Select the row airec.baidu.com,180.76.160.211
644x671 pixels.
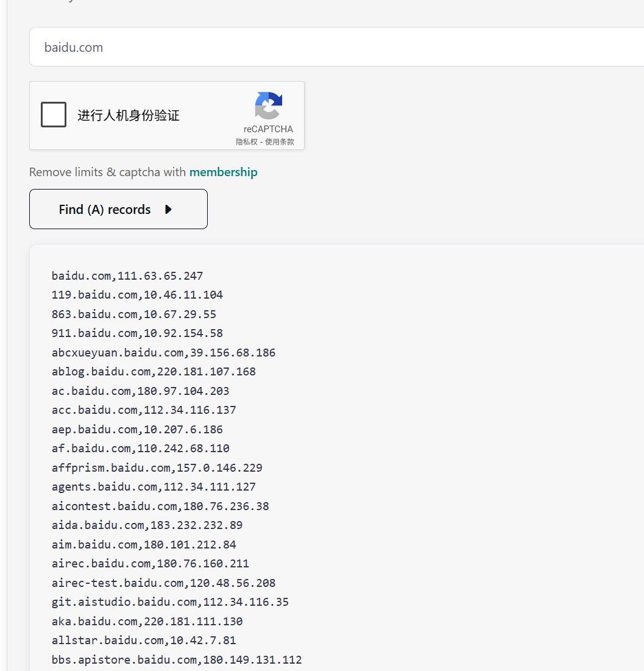pyautogui.click(x=150, y=564)
